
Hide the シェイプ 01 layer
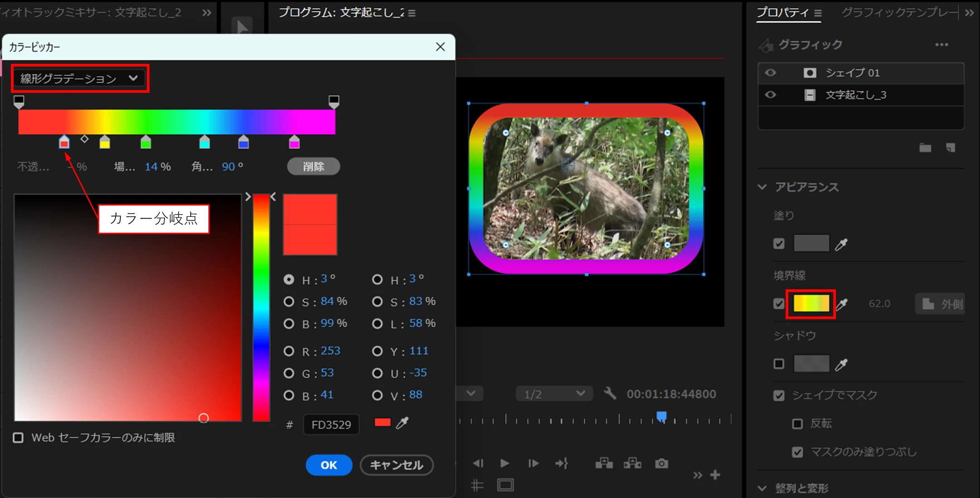coord(770,73)
